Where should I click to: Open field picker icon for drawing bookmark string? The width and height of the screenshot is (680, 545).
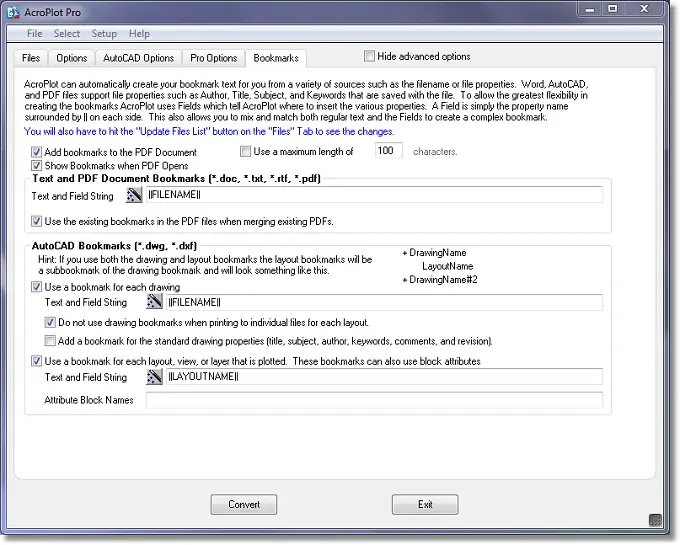pos(154,301)
